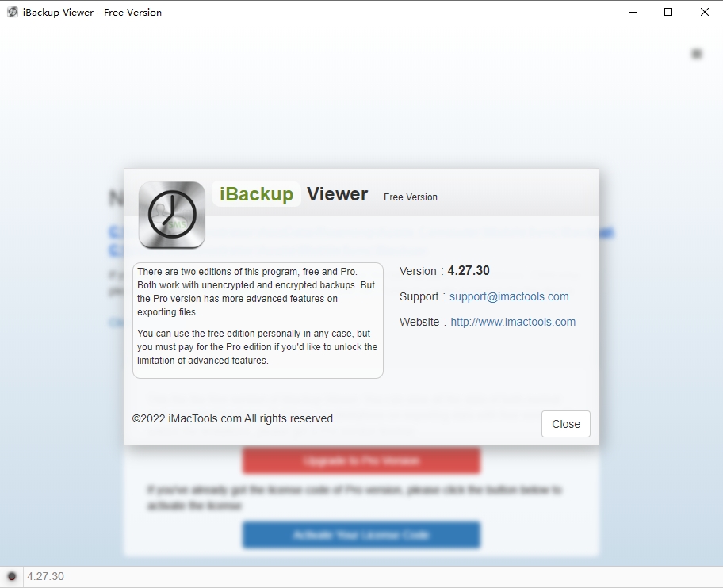The image size is (723, 588).
Task: Dismiss the About dialog with the Close button
Action: click(565, 424)
